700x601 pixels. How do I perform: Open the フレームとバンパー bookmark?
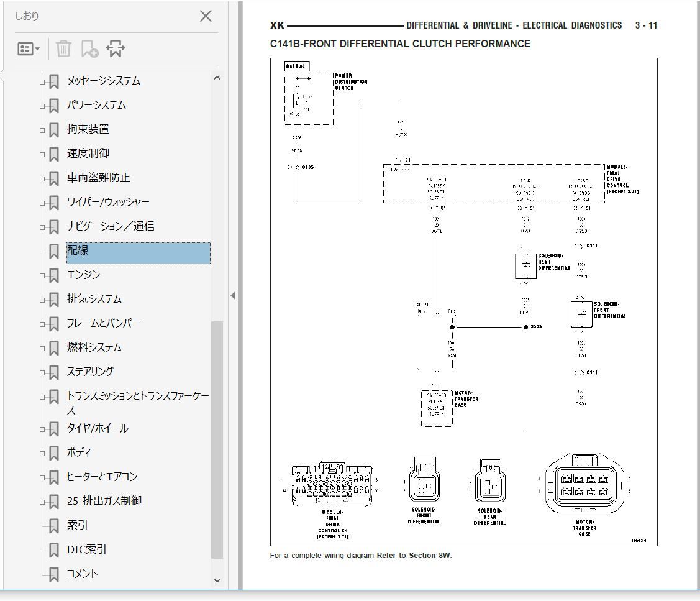103,323
